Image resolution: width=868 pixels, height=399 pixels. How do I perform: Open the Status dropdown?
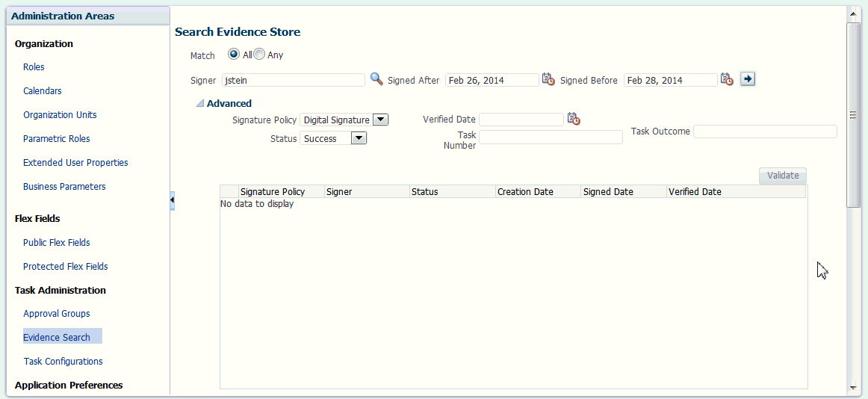tap(359, 138)
